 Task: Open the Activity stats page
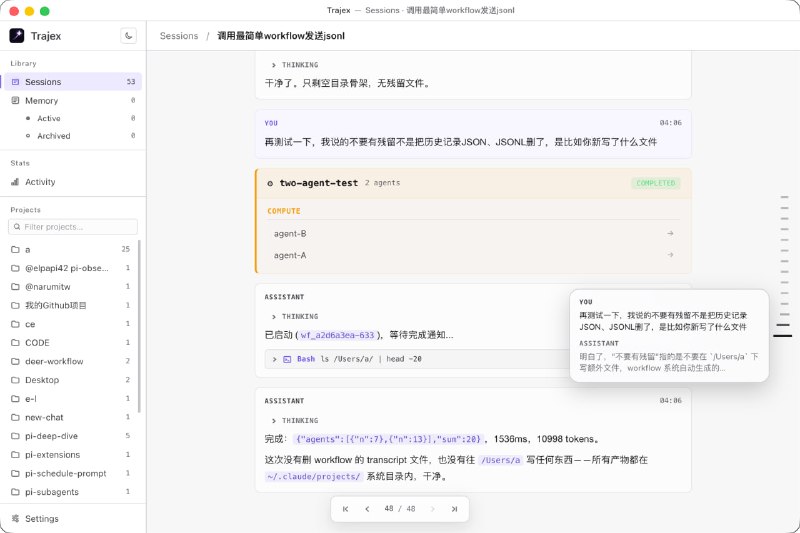tap(73, 182)
